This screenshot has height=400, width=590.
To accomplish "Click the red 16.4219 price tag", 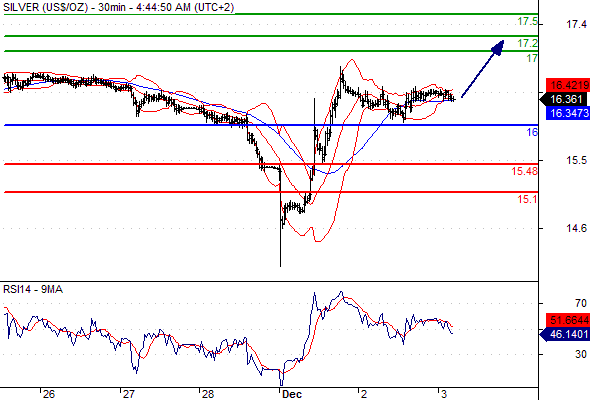I will (568, 85).
